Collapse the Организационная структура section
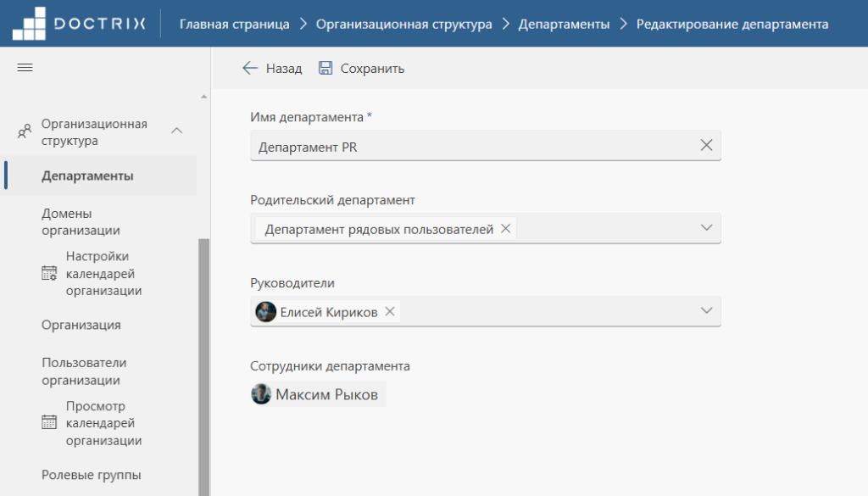The height and width of the screenshot is (496, 868). pyautogui.click(x=176, y=131)
